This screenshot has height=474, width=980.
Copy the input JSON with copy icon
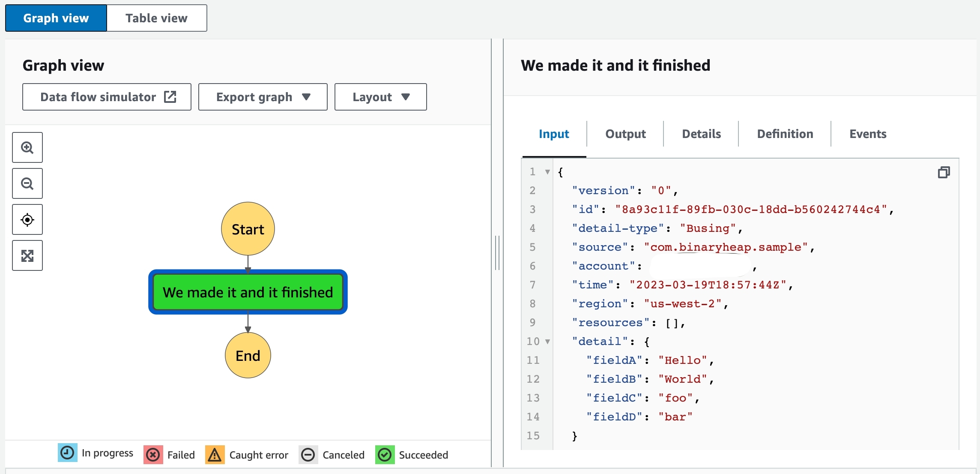[x=944, y=172]
